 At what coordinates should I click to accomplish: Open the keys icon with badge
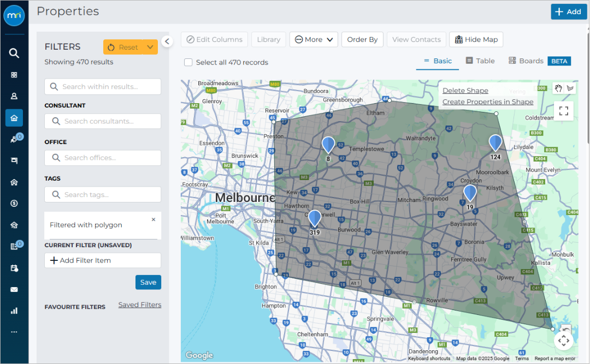click(14, 140)
